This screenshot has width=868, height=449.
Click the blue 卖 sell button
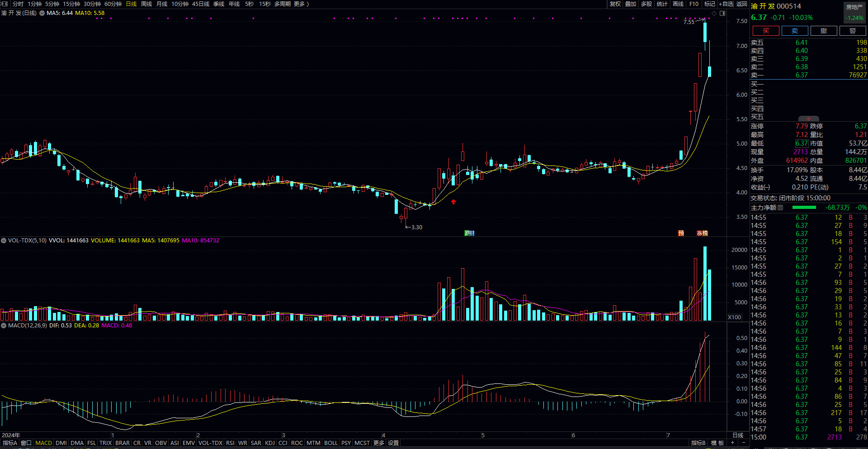coord(794,31)
